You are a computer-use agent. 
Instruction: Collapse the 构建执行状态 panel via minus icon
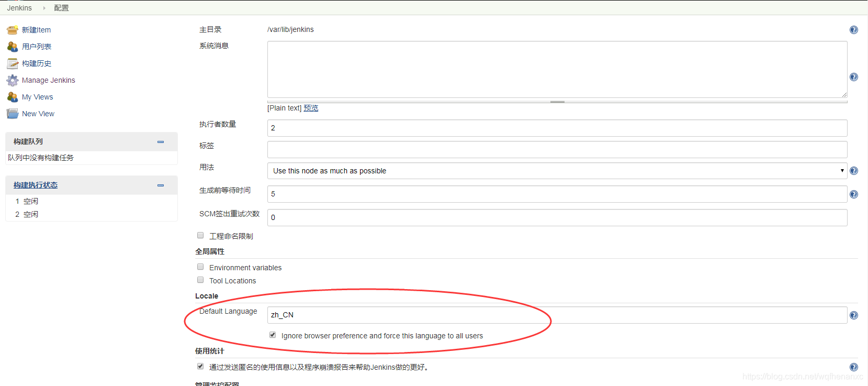(161, 185)
